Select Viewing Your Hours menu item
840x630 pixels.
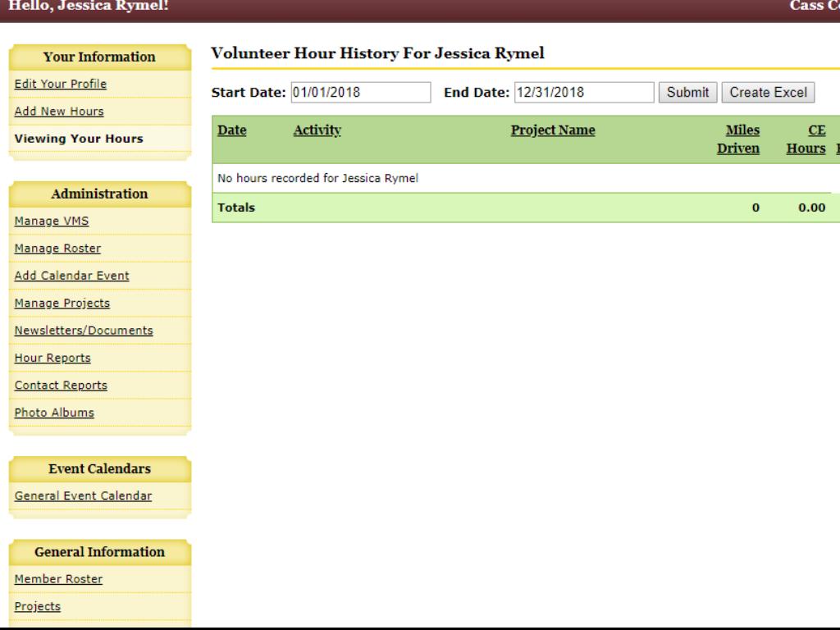[79, 139]
